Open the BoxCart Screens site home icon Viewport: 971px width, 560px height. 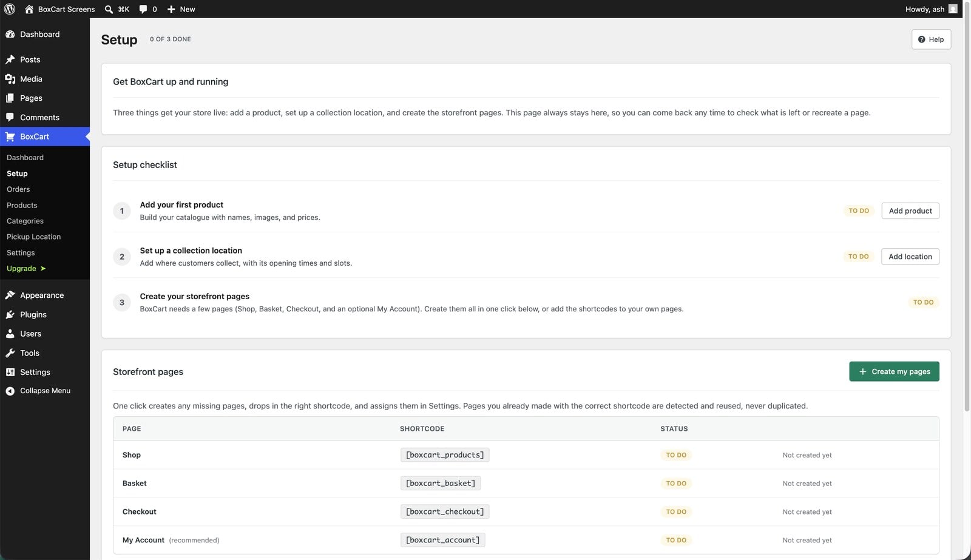coord(29,9)
